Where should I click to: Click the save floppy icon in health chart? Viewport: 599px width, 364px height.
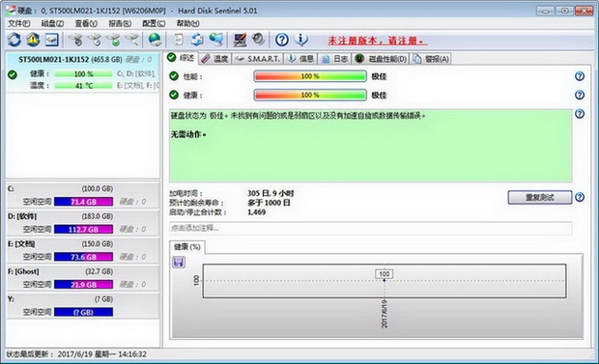[179, 262]
